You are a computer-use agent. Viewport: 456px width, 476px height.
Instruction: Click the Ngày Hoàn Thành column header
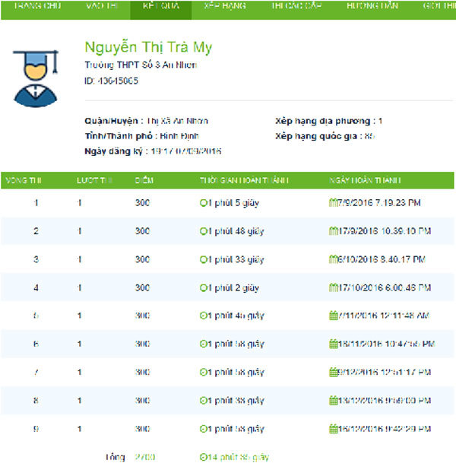[x=365, y=181]
